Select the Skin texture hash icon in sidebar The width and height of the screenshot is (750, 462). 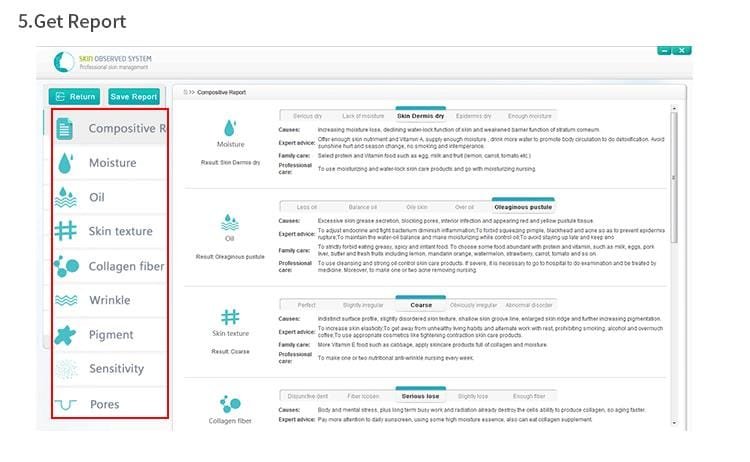(x=66, y=231)
